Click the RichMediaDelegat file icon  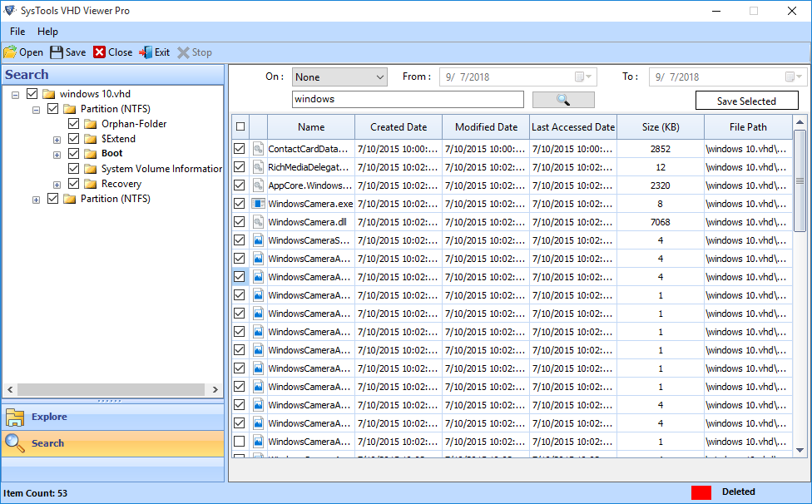[x=258, y=167]
